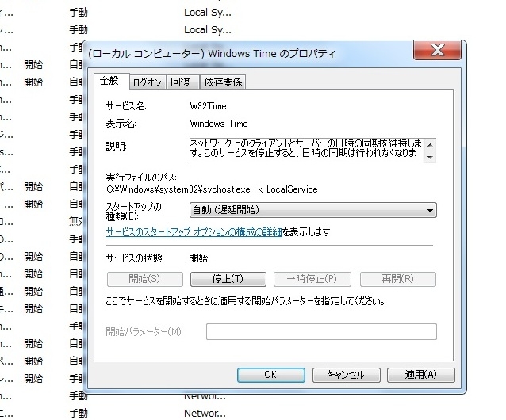Confirm with the OK button
Image resolution: width=506 pixels, height=420 pixels.
click(271, 375)
